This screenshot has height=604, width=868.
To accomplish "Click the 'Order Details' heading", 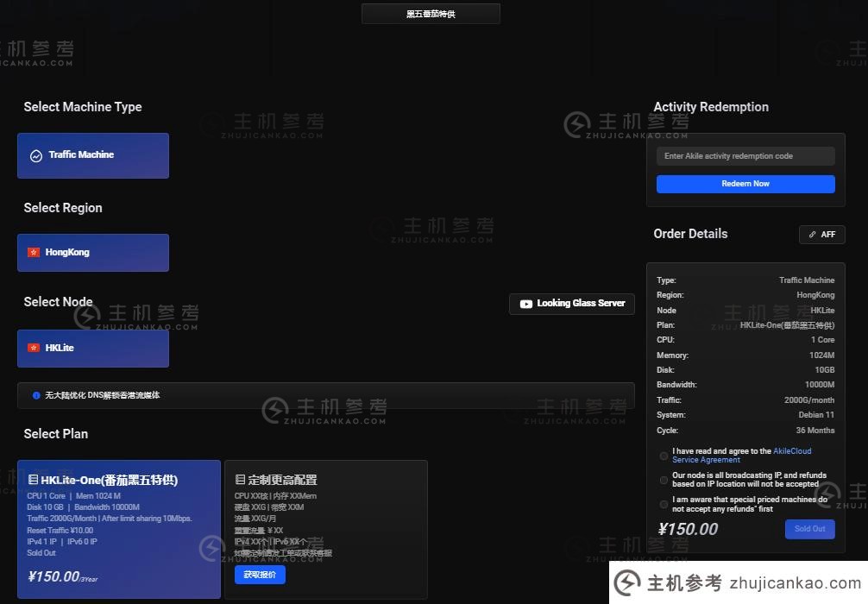I will coord(690,234).
